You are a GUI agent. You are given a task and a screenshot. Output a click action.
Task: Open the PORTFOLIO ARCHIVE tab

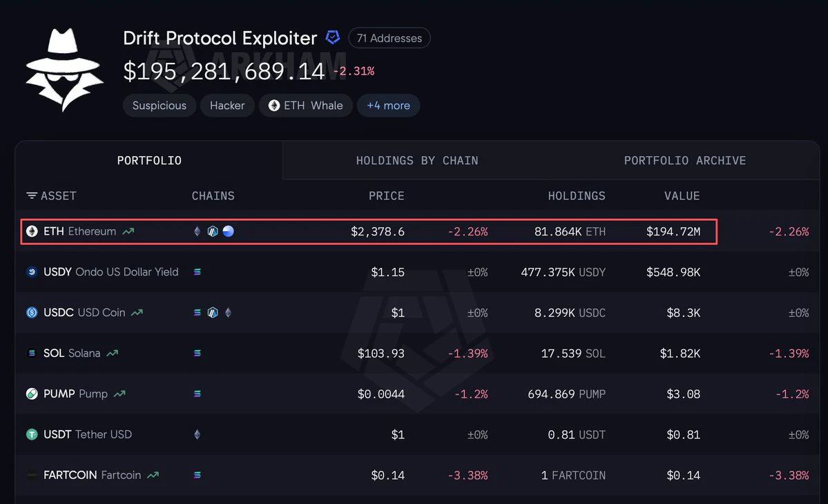[x=685, y=160]
